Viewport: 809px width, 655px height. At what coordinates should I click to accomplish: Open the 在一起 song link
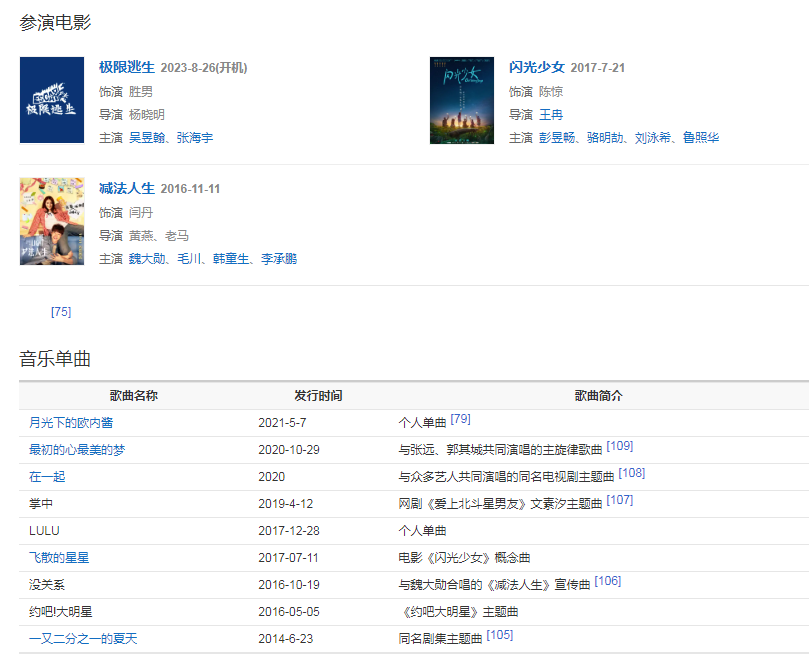click(x=47, y=477)
